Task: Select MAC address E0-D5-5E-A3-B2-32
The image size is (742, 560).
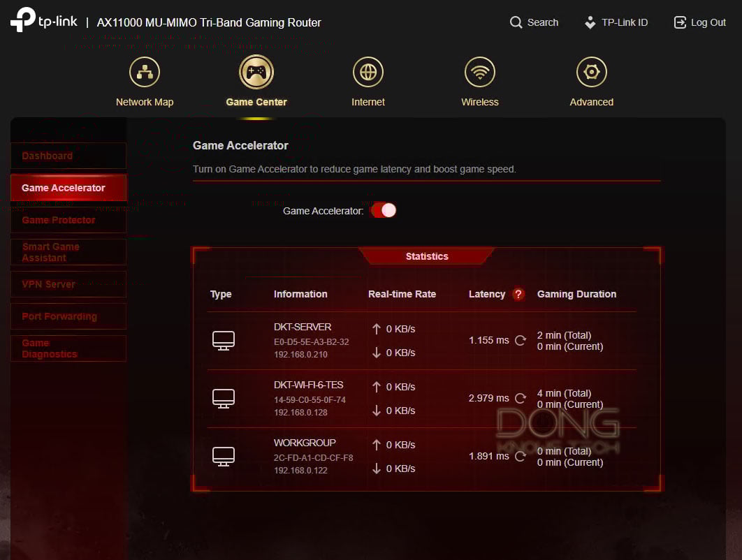Action: click(312, 341)
